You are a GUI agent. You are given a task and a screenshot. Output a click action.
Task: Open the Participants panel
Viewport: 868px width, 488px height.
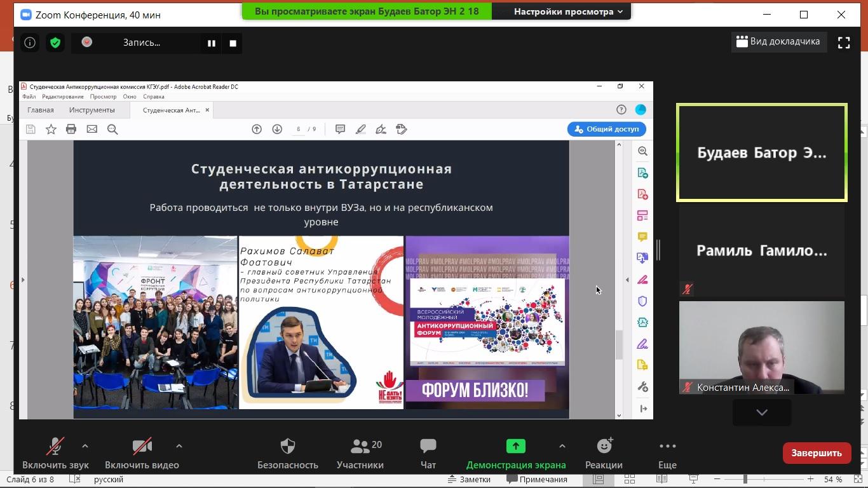pos(360,453)
